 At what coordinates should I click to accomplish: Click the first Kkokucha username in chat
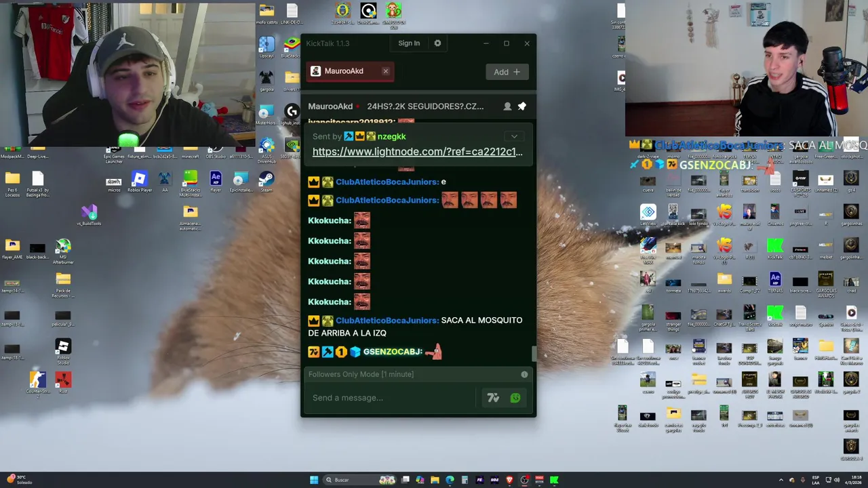[x=330, y=220]
